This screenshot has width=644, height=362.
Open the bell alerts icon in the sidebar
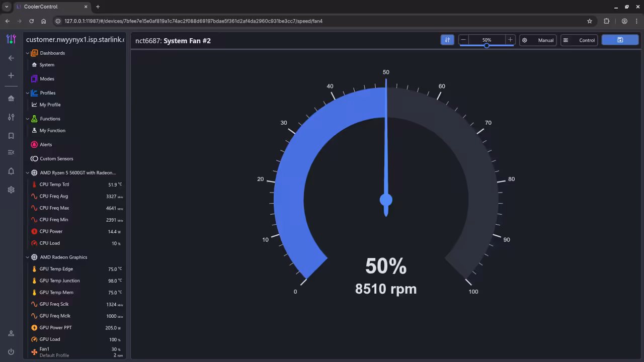tap(11, 171)
